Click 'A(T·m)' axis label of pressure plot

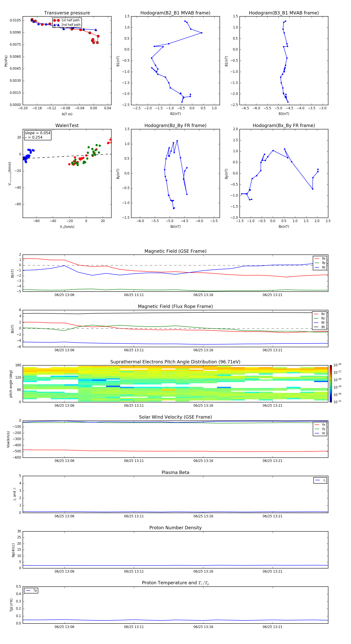tap(67, 114)
